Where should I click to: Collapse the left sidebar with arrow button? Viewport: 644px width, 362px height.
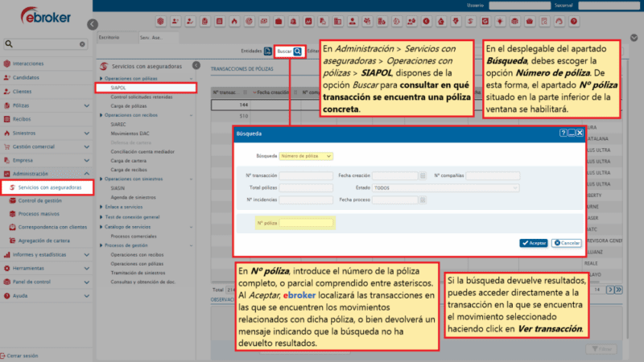(x=93, y=24)
